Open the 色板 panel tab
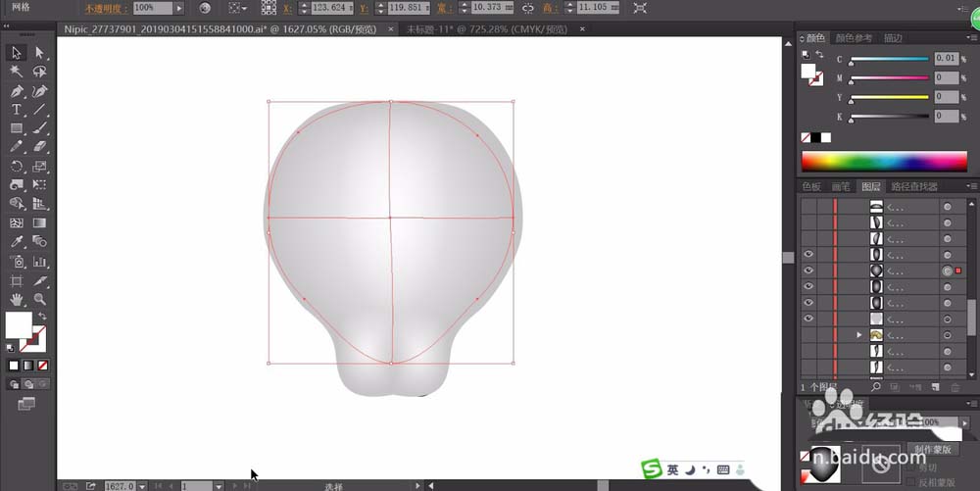This screenshot has width=980, height=491. pyautogui.click(x=811, y=186)
